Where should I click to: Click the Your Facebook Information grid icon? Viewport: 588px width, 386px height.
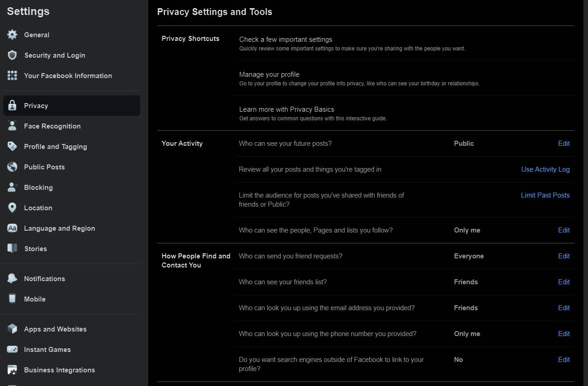click(12, 75)
